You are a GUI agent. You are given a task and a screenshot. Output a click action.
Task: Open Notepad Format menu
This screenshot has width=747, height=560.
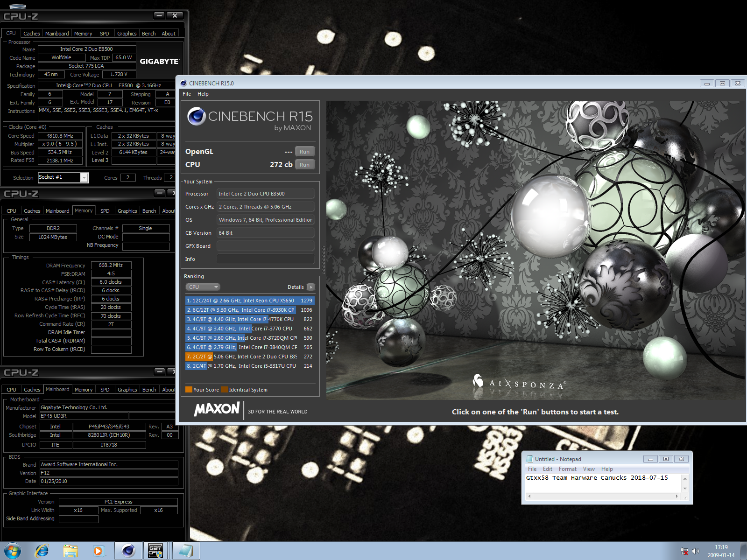point(568,469)
